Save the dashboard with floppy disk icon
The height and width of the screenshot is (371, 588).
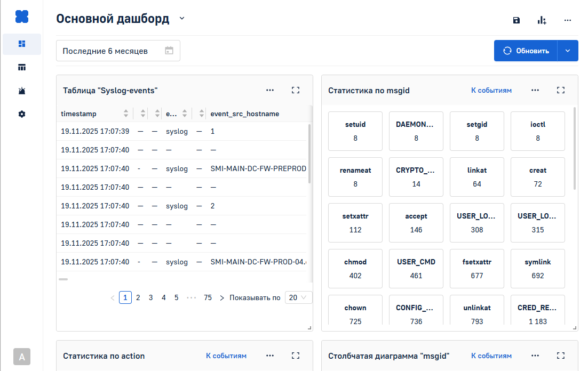pyautogui.click(x=516, y=20)
